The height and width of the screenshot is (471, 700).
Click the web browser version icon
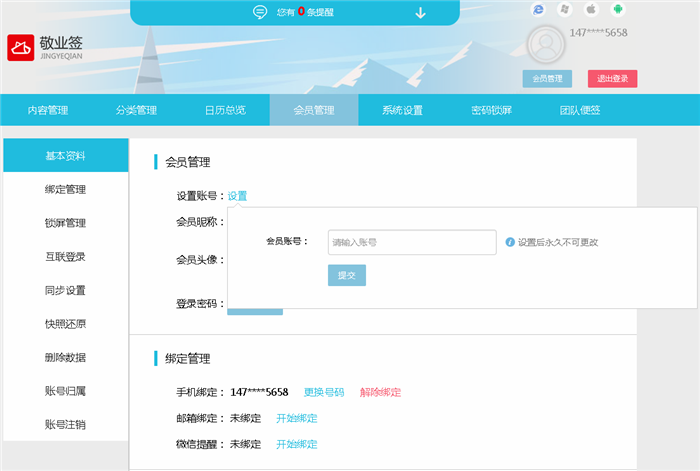539,9
